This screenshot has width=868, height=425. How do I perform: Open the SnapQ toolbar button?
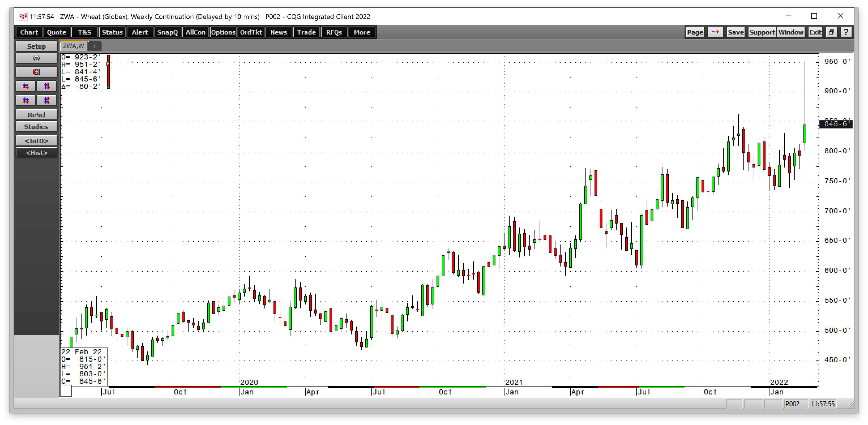point(168,32)
